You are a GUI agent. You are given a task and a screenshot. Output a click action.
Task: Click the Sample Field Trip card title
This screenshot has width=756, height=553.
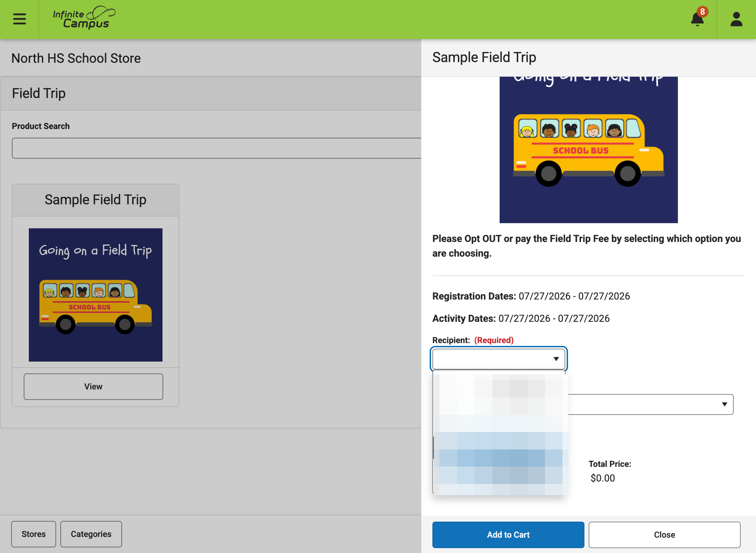tap(96, 200)
